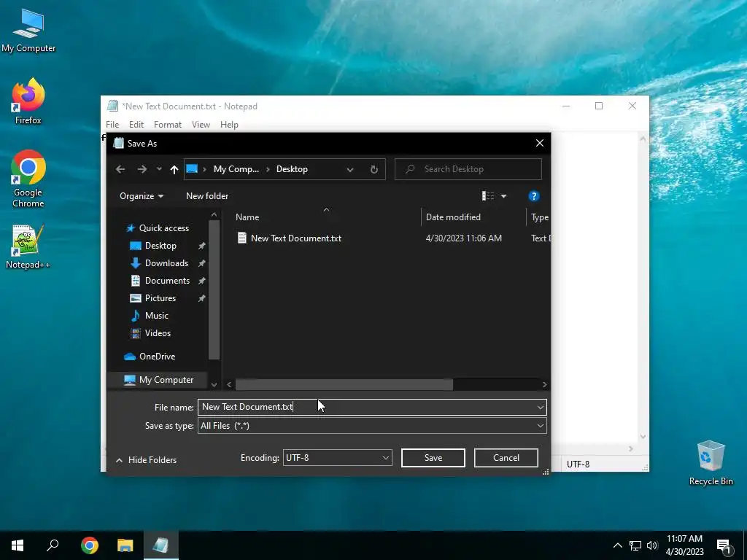Show hidden system tray icons

(617, 545)
